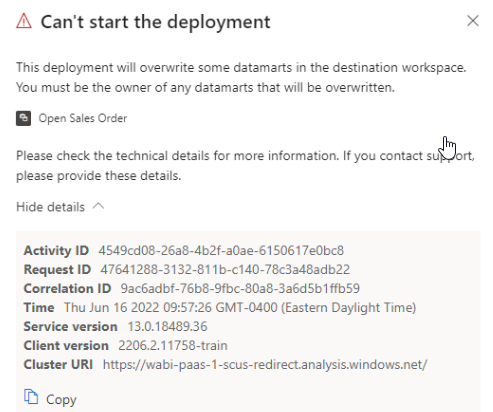Click the Cluster URI wabi-paas address
The image size is (493, 412).
[x=265, y=365]
